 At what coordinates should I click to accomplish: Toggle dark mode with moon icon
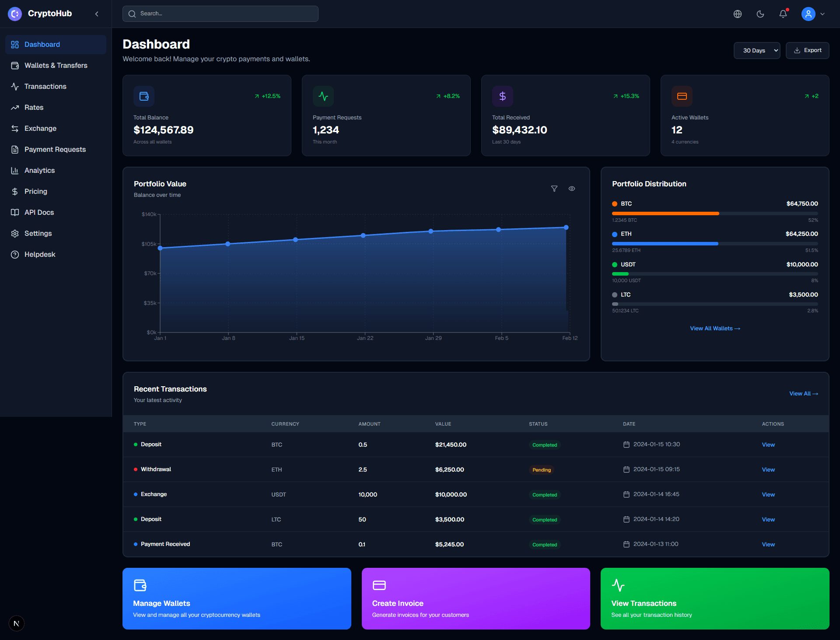click(760, 14)
